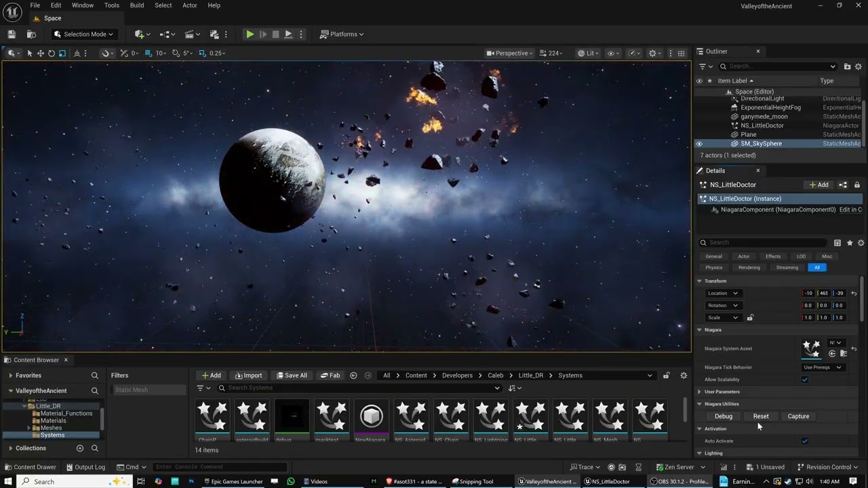Select the Rendering filter tab in Details
This screenshot has width=868, height=488.
point(749,267)
